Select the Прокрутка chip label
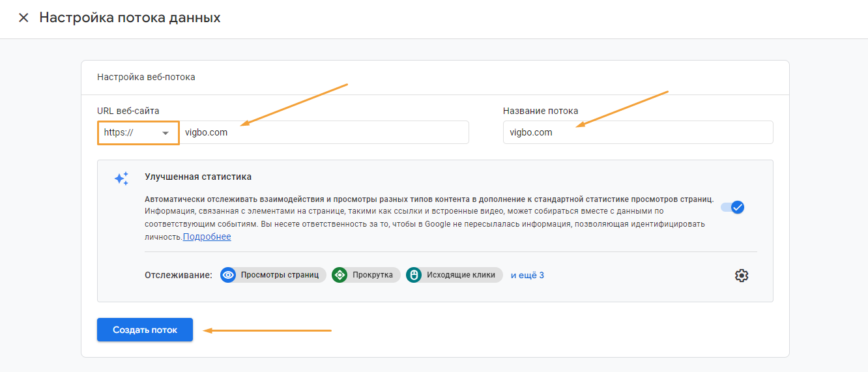The image size is (868, 372). pyautogui.click(x=373, y=275)
